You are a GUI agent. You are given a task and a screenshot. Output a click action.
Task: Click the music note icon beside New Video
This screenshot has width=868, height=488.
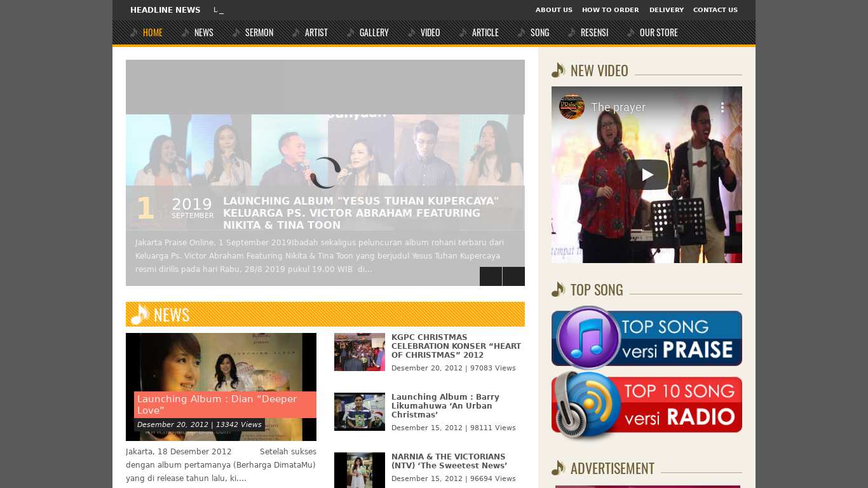(x=559, y=71)
